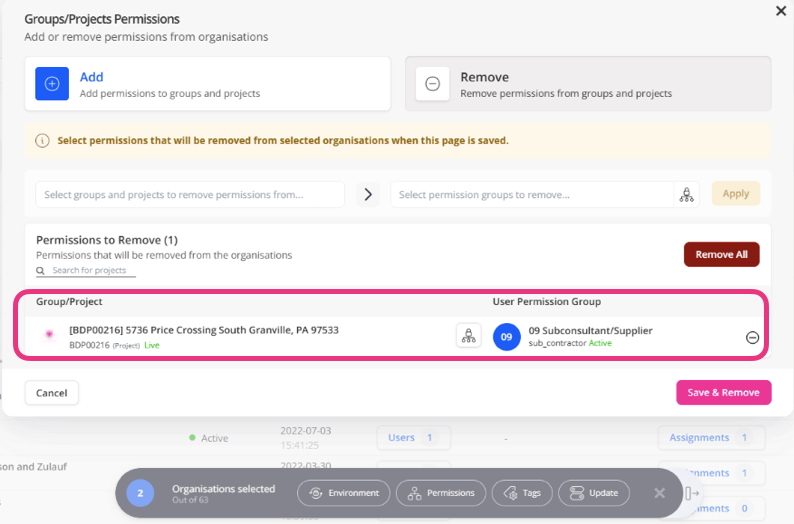Click the Permissions bulk action button
794x524 pixels.
point(441,493)
